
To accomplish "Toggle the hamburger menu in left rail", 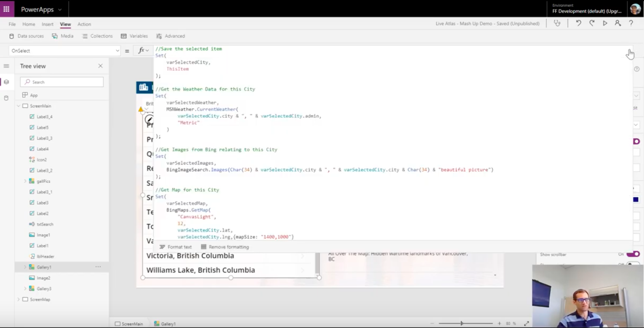I will pos(6,66).
